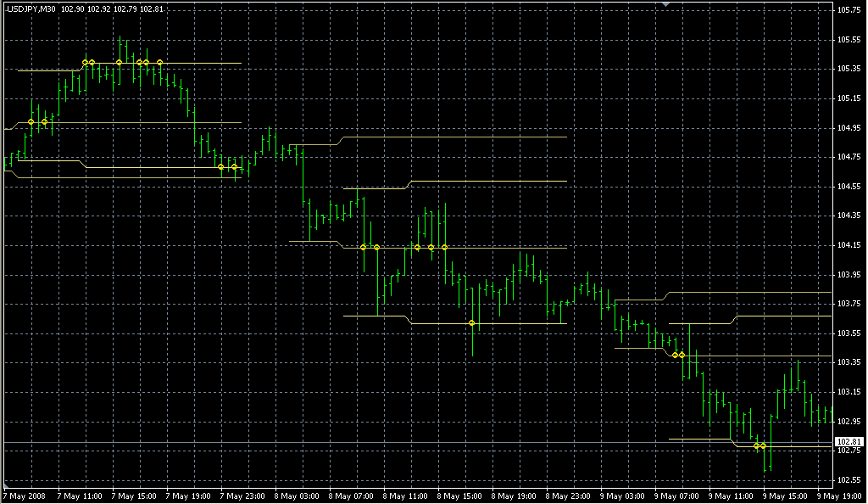
Task: Click the 105.75 price axis label
Action: [849, 9]
